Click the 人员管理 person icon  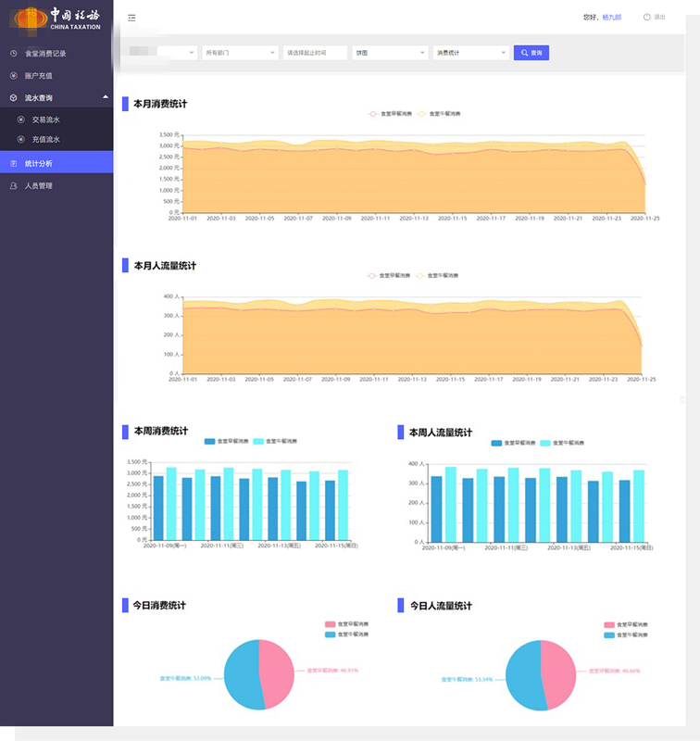pyautogui.click(x=13, y=185)
